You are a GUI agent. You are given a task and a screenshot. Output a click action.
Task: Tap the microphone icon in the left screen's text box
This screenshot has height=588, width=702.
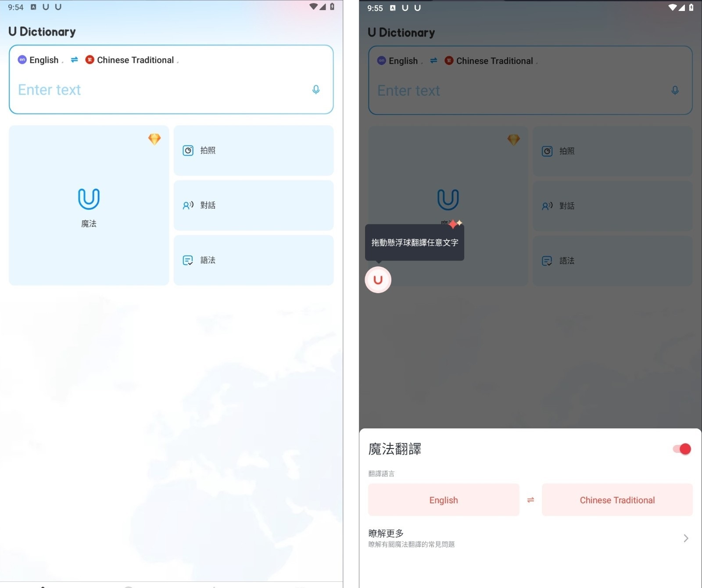point(315,90)
